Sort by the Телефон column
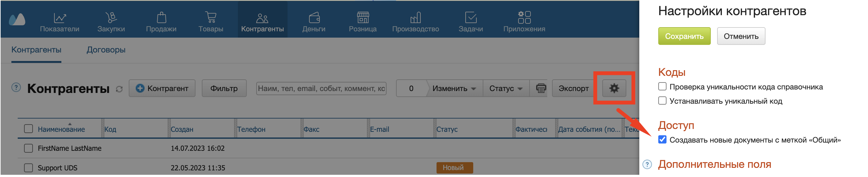 (x=251, y=130)
